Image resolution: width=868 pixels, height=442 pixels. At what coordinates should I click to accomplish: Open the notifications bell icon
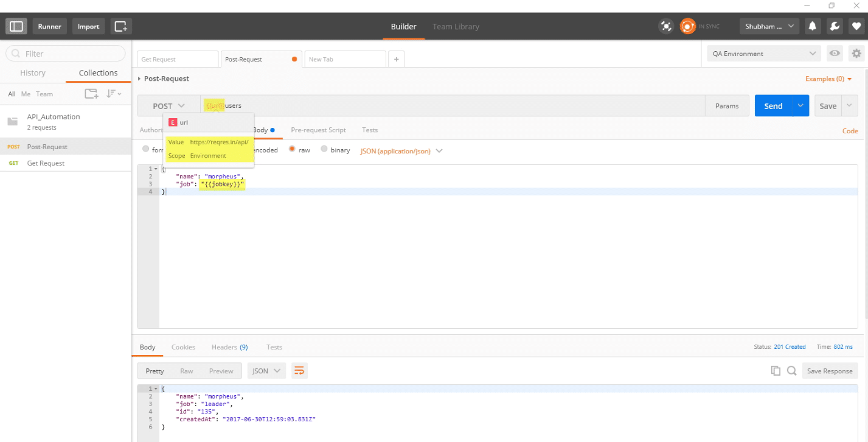812,26
